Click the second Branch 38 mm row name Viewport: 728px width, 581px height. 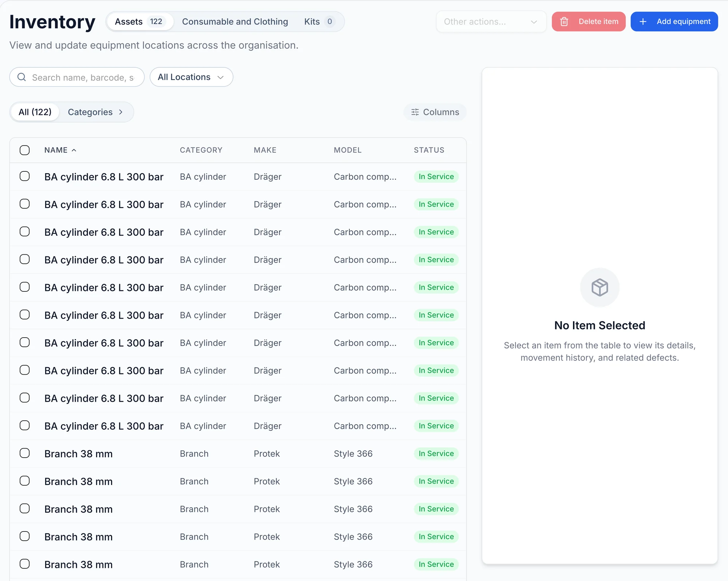[78, 481]
